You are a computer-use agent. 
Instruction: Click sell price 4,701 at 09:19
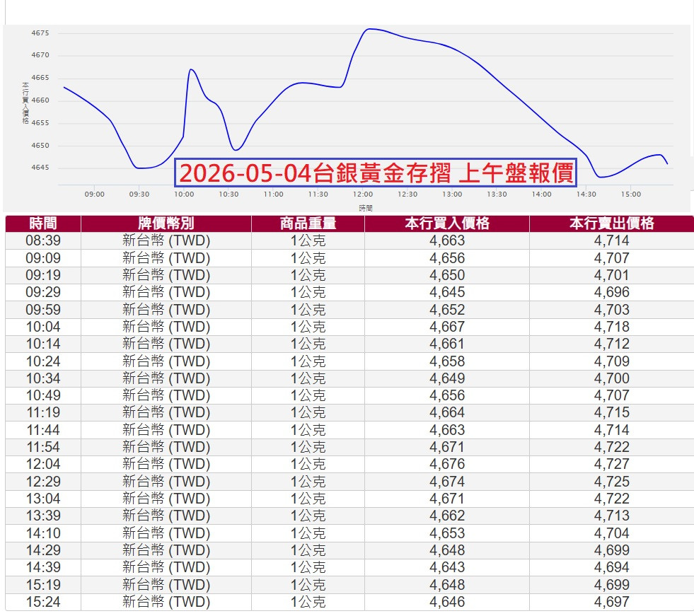coord(612,275)
